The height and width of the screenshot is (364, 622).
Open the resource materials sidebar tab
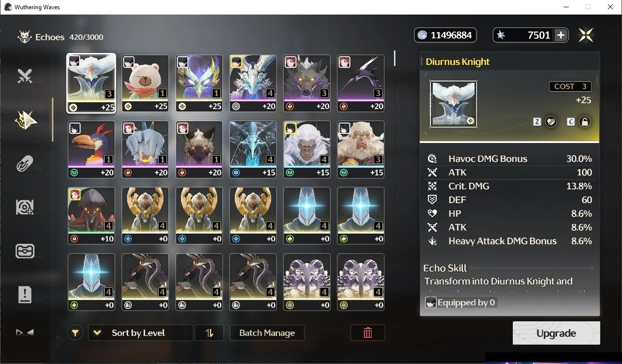pos(25,207)
